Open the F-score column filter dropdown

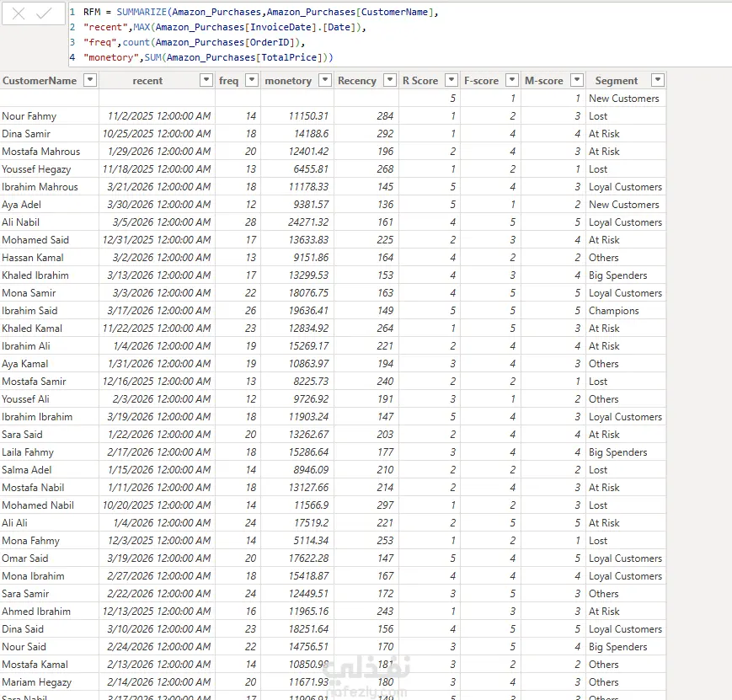tap(512, 80)
